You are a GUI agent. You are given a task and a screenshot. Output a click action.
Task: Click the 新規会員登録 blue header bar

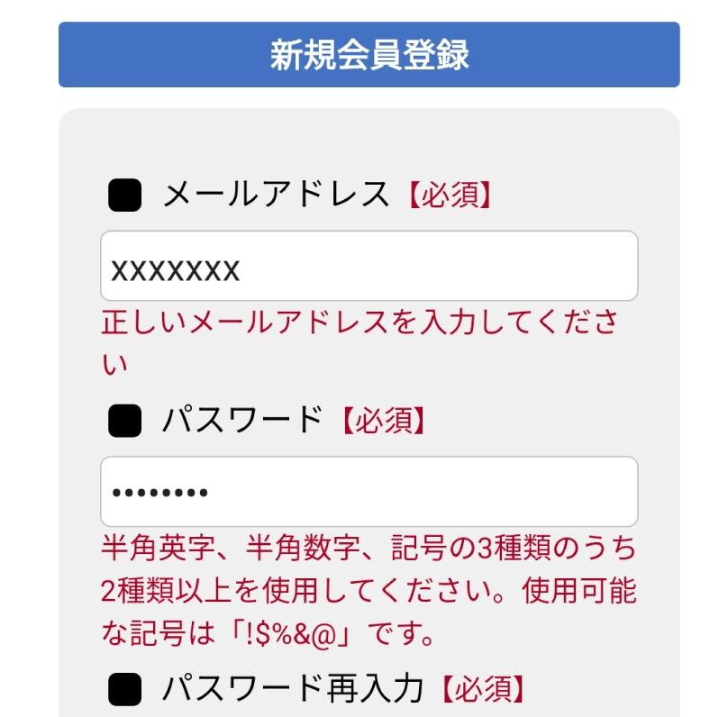[369, 55]
